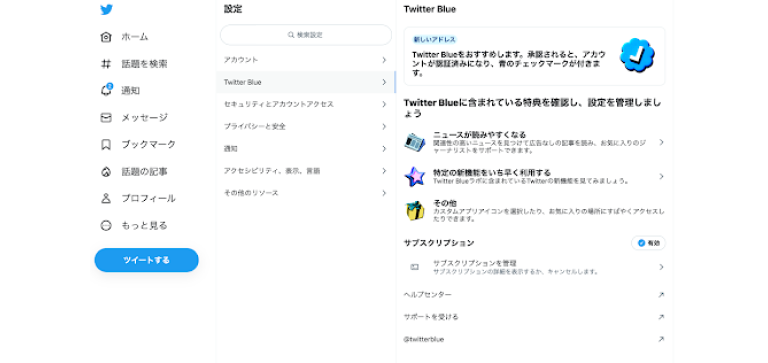Screen dimensions: 768x363
Task: Click the external arrow beside ヘルプセンター
Action: [x=661, y=295]
